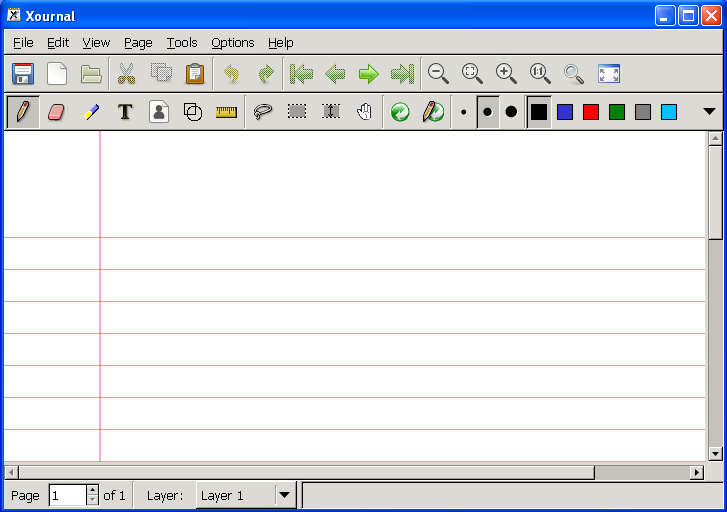Select the Text tool

[125, 112]
